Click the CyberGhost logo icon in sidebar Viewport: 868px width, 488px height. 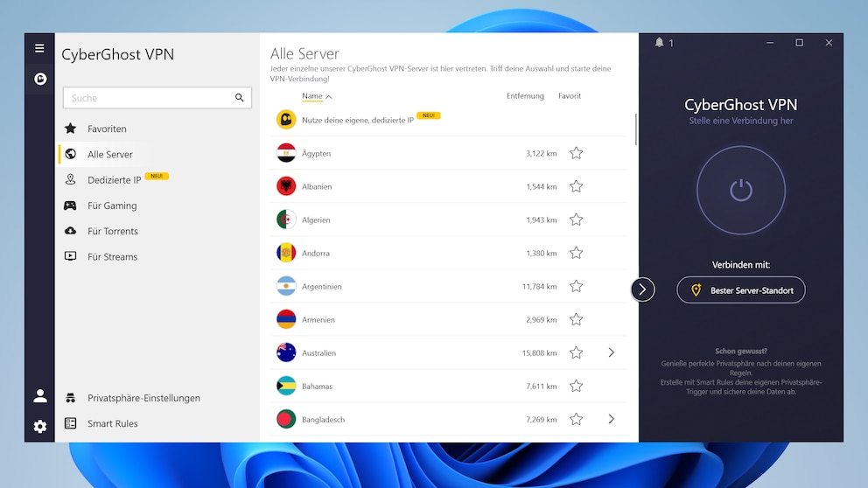pos(40,79)
